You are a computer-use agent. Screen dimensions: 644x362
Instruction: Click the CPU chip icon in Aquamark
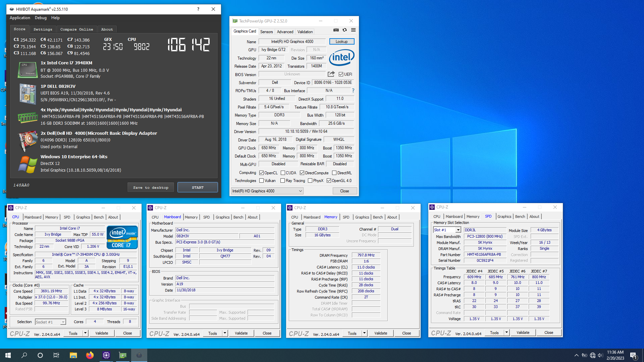27,70
